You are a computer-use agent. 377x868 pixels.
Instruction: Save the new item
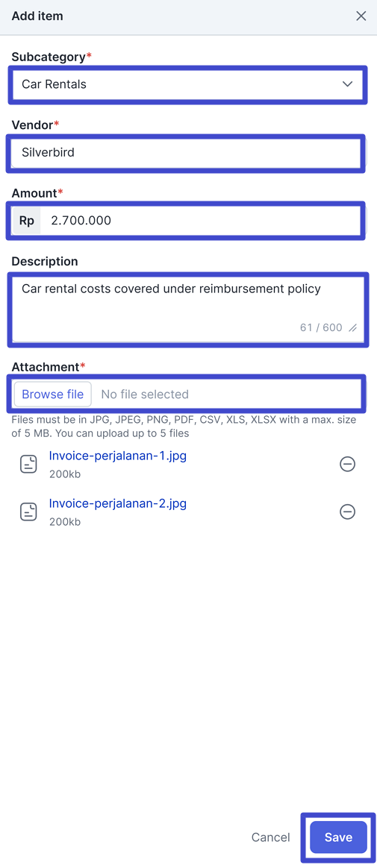pyautogui.click(x=338, y=837)
